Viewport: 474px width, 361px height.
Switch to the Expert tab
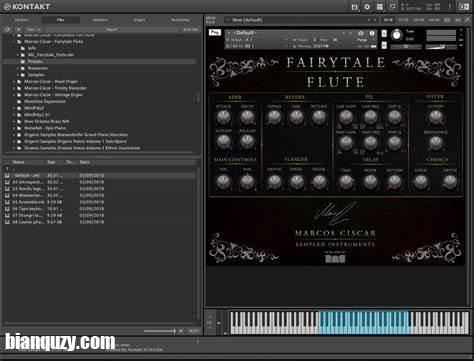tap(139, 20)
